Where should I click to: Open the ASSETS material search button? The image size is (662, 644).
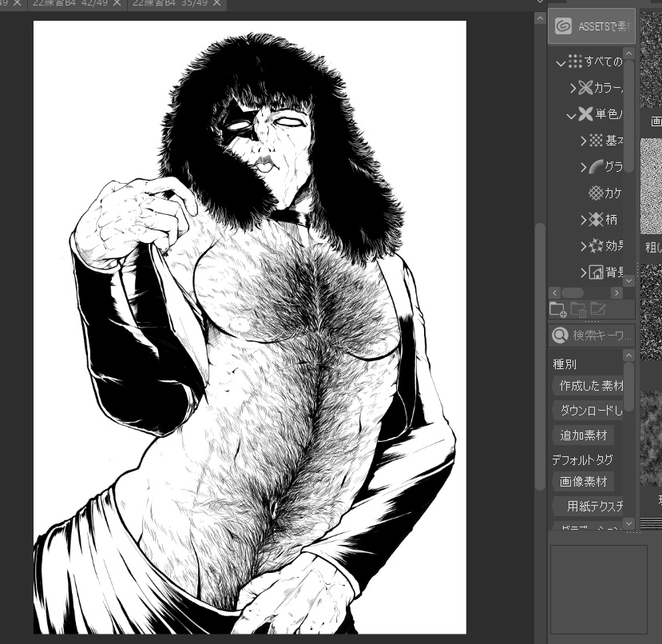click(x=592, y=26)
